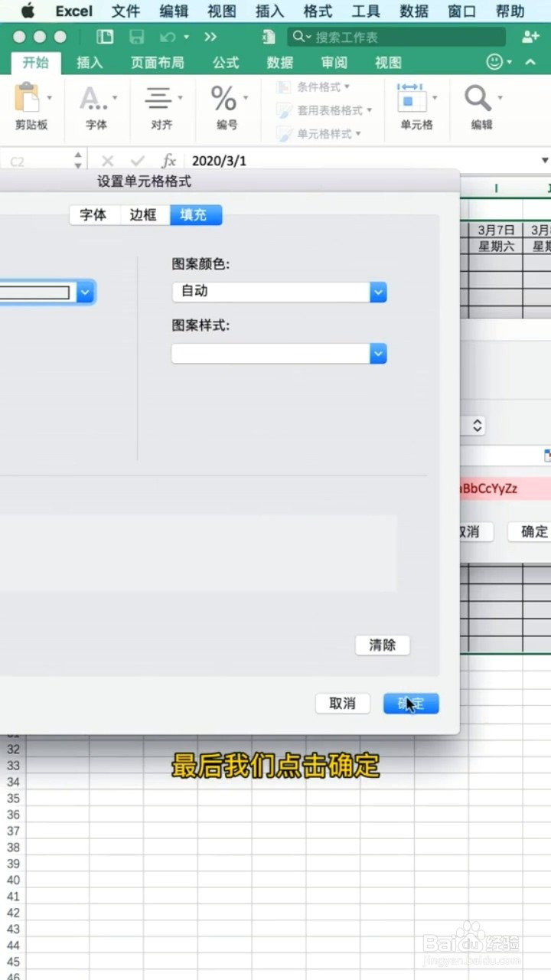Image resolution: width=551 pixels, height=980 pixels.
Task: Switch to the 插入 ribbon tab
Action: 90,63
